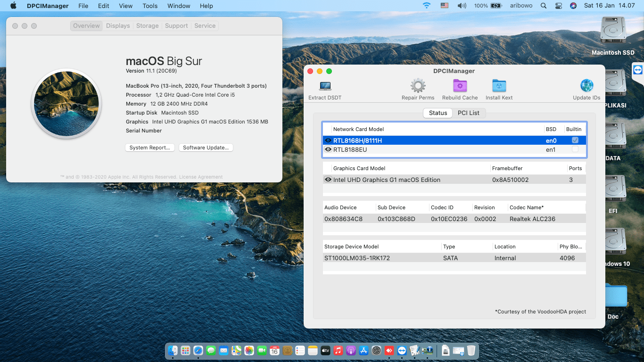The width and height of the screenshot is (644, 362).
Task: Open Trash in the dock
Action: click(471, 351)
